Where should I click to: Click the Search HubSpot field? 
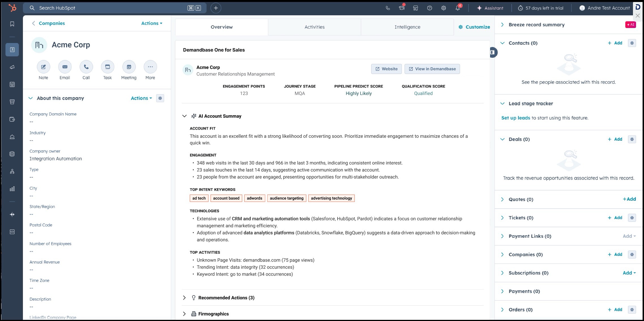115,8
